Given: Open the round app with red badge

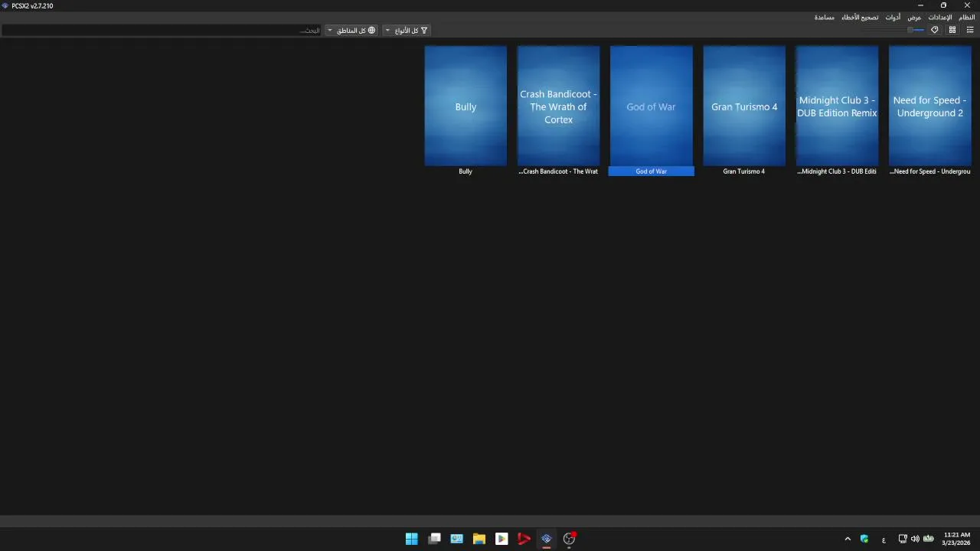Looking at the screenshot, I should tap(569, 539).
